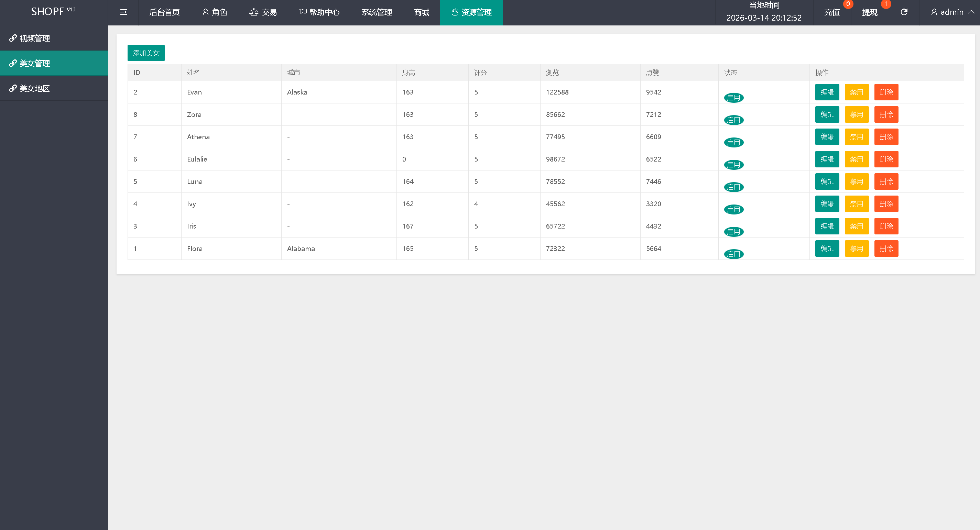Delete the Flora row

[886, 249]
